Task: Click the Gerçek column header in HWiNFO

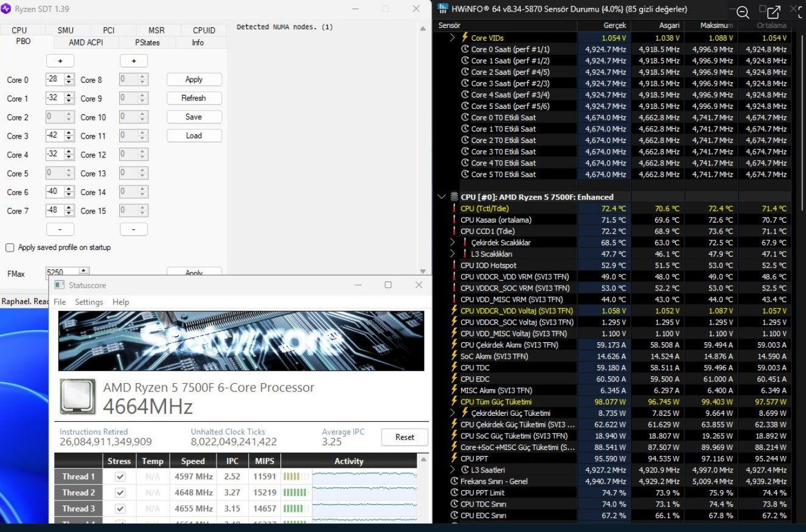Action: point(603,26)
